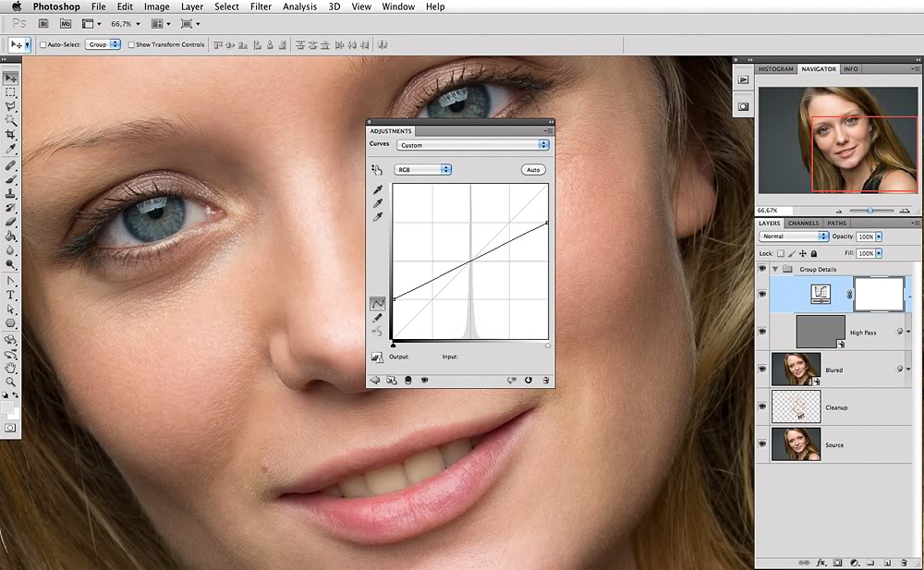This screenshot has width=924, height=570.
Task: Switch to the Channels tab
Action: (803, 223)
